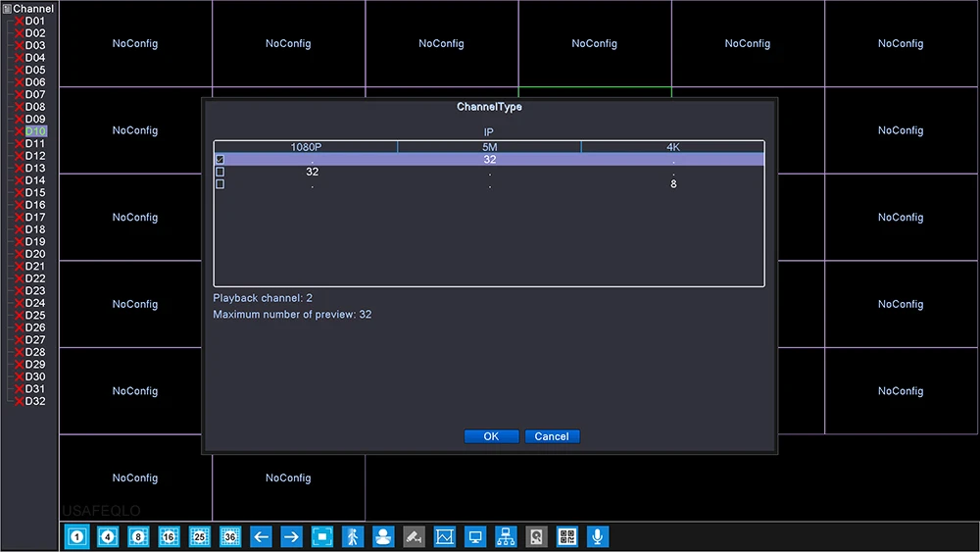Select channel D16 in tree

(35, 204)
